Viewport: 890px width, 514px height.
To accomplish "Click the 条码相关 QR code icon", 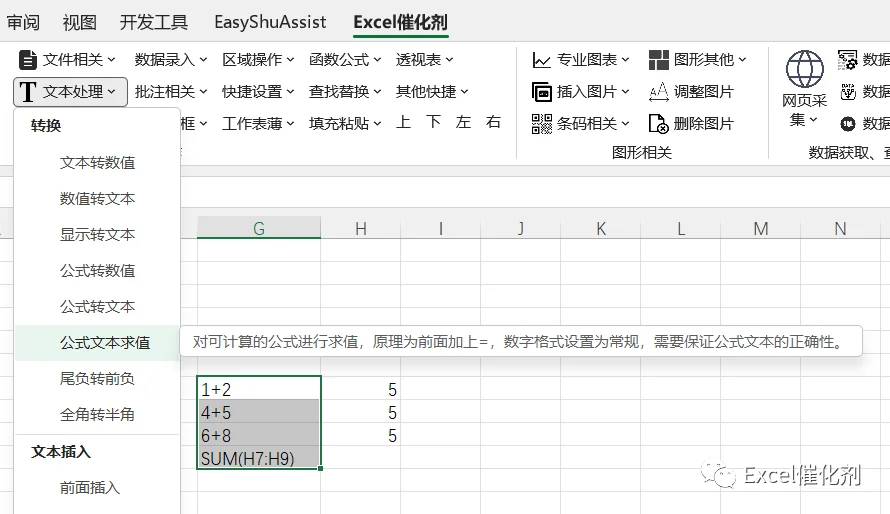I will (x=541, y=123).
